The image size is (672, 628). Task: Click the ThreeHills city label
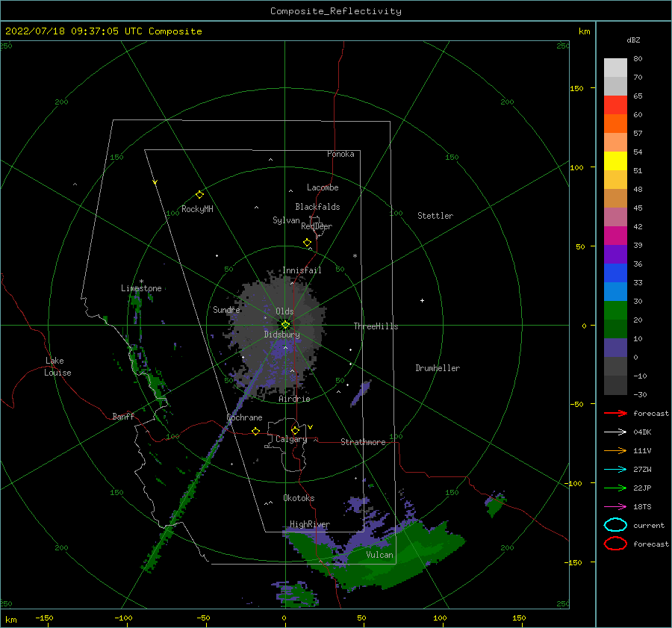(376, 326)
